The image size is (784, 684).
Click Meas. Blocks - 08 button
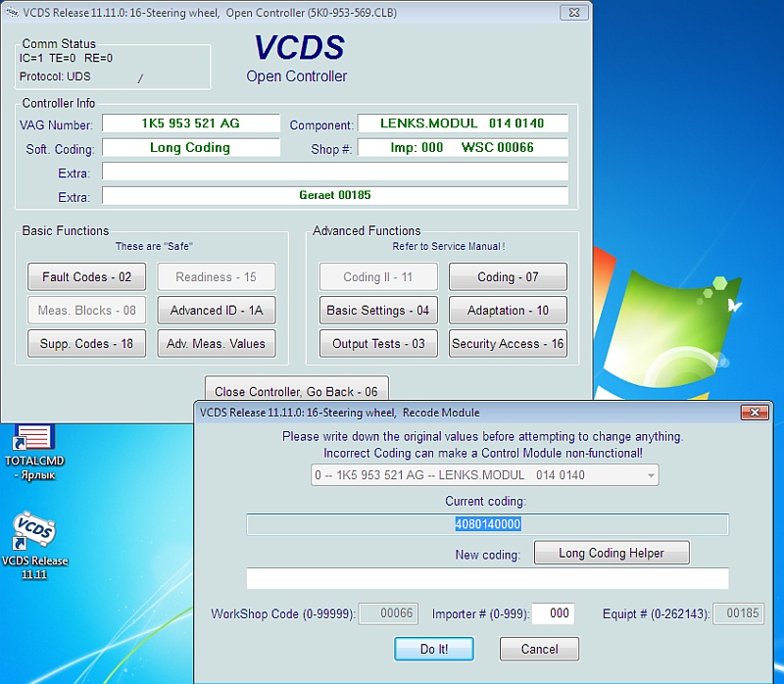coord(86,311)
